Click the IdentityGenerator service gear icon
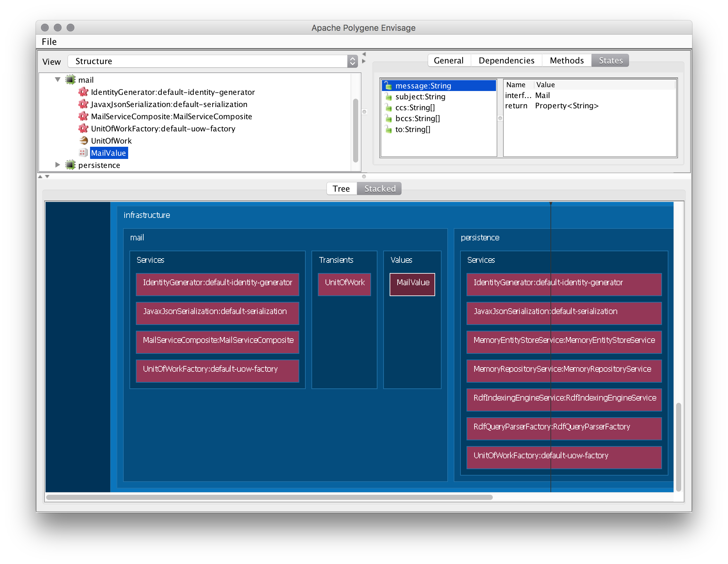 [83, 92]
